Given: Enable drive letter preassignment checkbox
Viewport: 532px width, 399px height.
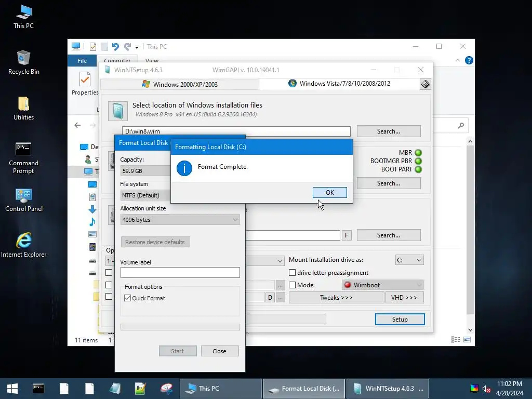Looking at the screenshot, I should pyautogui.click(x=292, y=272).
